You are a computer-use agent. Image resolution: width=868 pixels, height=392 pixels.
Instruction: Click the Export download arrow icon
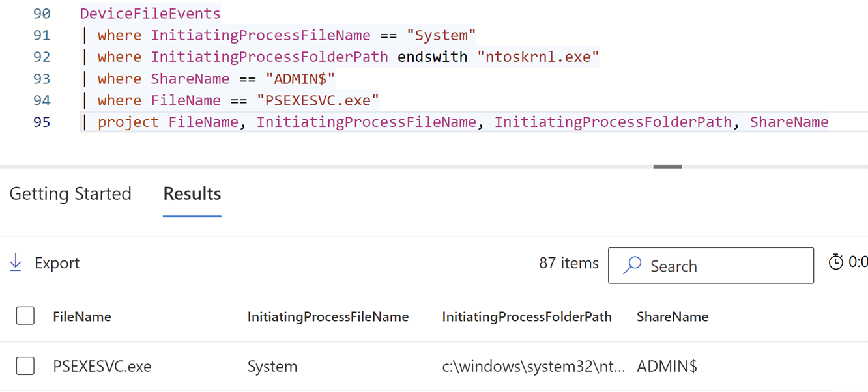[x=16, y=263]
